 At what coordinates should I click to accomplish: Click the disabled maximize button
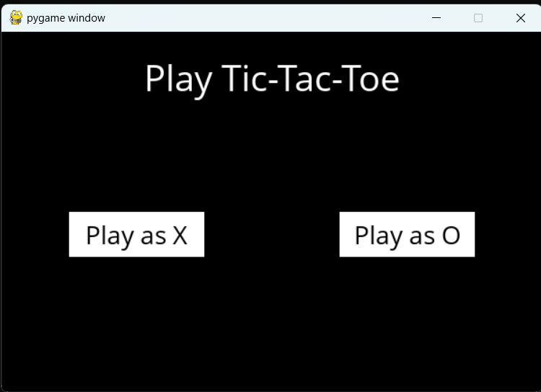tap(478, 18)
